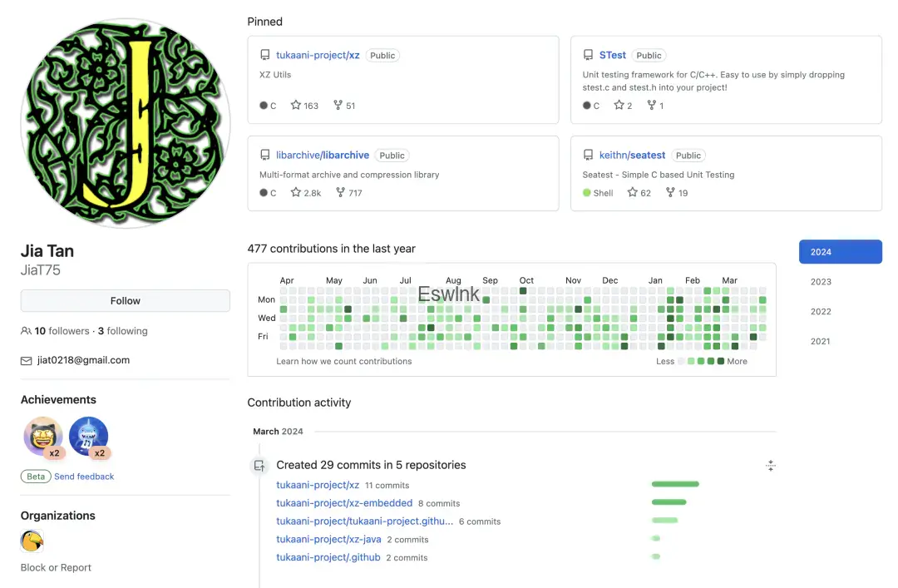Viewport: 898px width, 588px height.
Task: Open tukaani-project/xz-embedded commits link
Action: 344,503
